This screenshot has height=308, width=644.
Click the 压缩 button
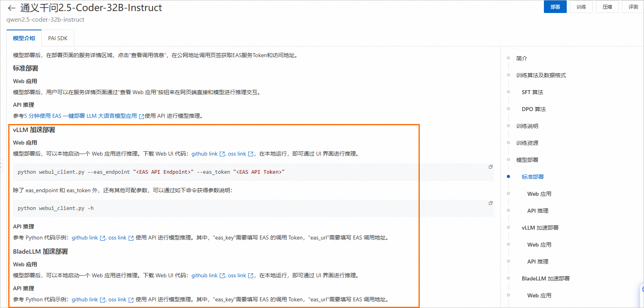(x=607, y=7)
